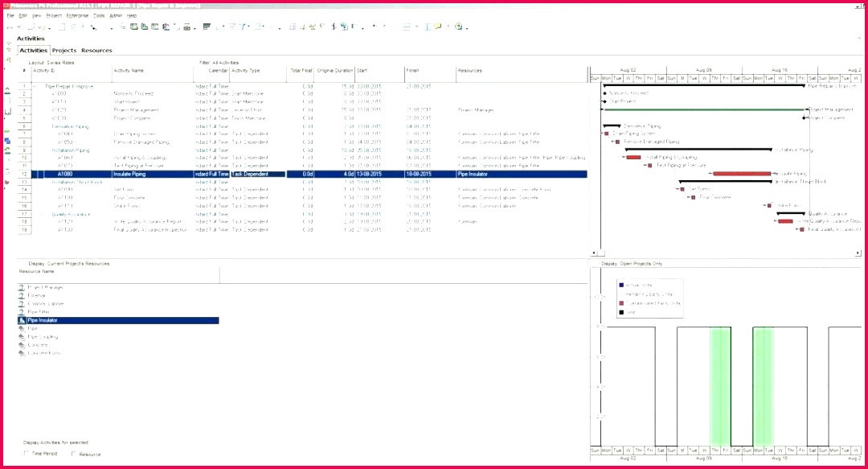Click the Pipe Coupling resource icon

pyautogui.click(x=22, y=336)
